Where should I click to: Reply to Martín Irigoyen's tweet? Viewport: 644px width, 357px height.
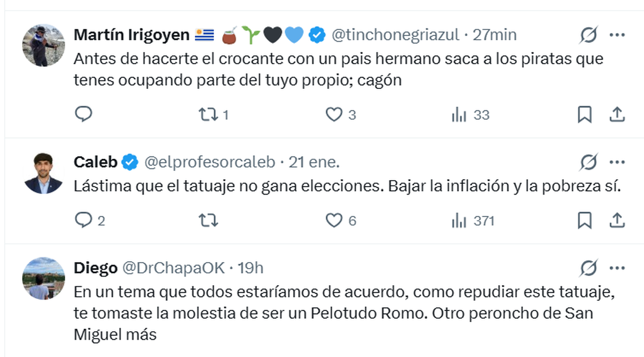pyautogui.click(x=83, y=114)
